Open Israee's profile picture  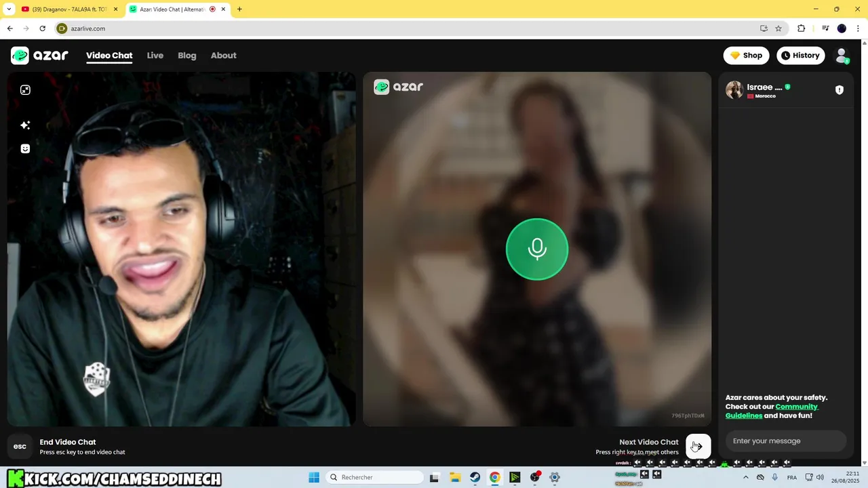click(x=734, y=90)
